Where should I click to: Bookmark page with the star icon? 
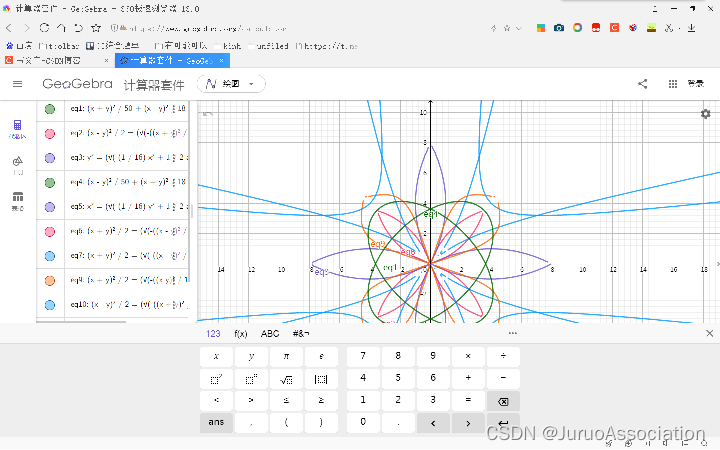click(x=96, y=28)
